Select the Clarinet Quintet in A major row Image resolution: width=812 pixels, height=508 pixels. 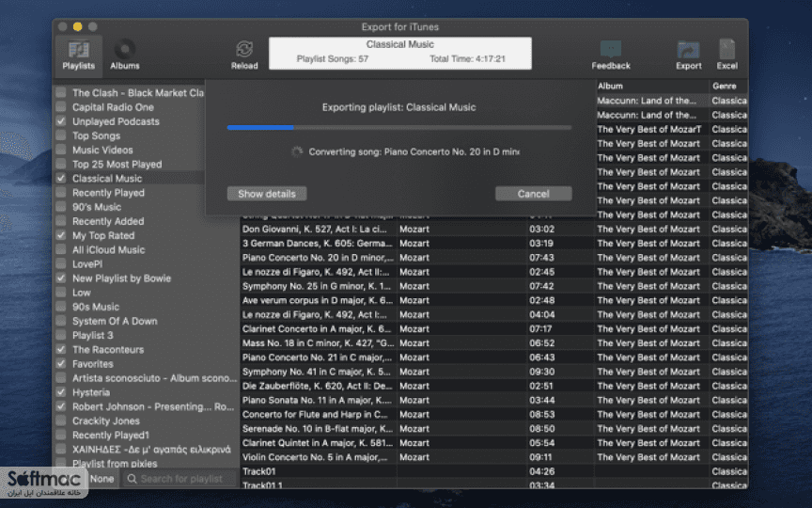[494, 443]
